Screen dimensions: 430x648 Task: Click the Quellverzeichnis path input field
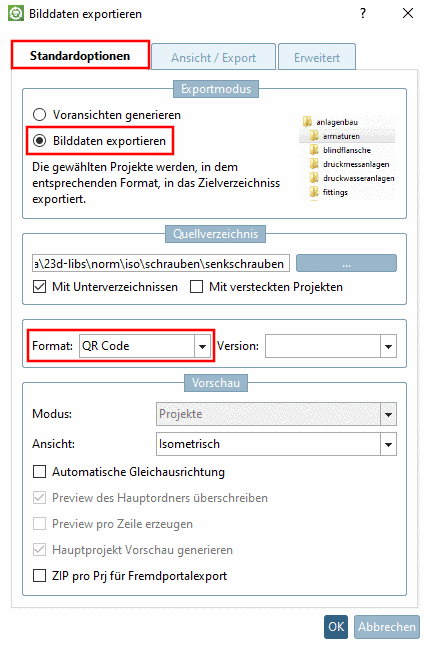point(160,263)
